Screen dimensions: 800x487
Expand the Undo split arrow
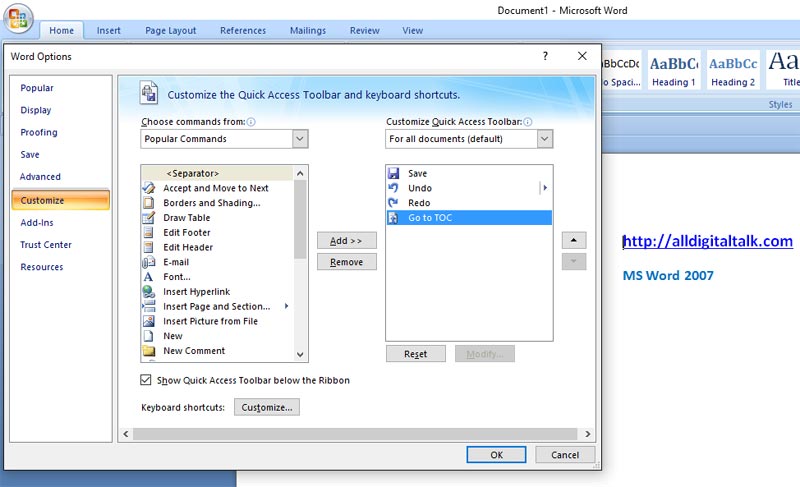(x=544, y=188)
